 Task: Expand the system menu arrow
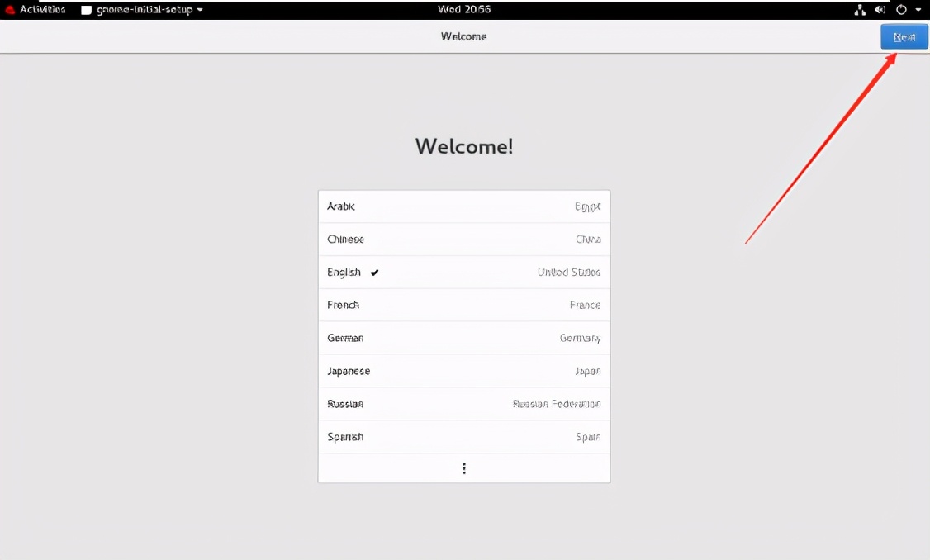pyautogui.click(x=918, y=9)
